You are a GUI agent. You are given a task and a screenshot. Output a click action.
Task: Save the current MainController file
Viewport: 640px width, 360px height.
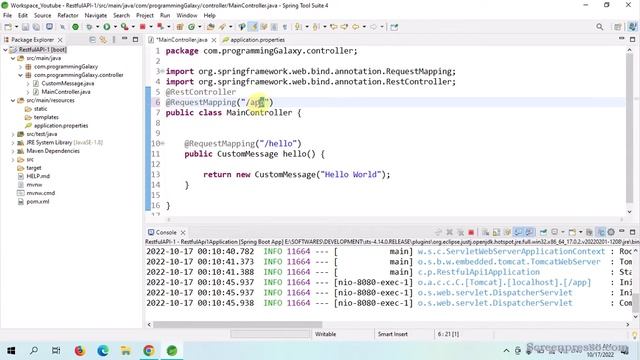[x=25, y=27]
